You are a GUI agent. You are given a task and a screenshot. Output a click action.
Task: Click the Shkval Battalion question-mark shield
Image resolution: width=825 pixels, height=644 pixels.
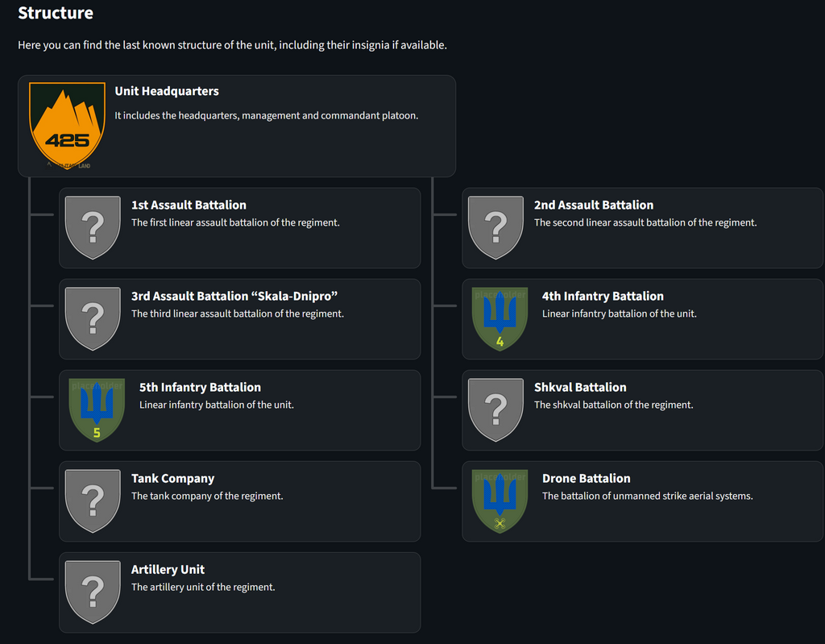point(495,409)
